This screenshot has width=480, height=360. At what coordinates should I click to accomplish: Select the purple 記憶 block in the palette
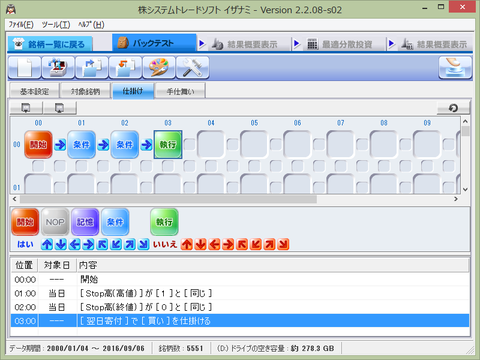tap(85, 222)
